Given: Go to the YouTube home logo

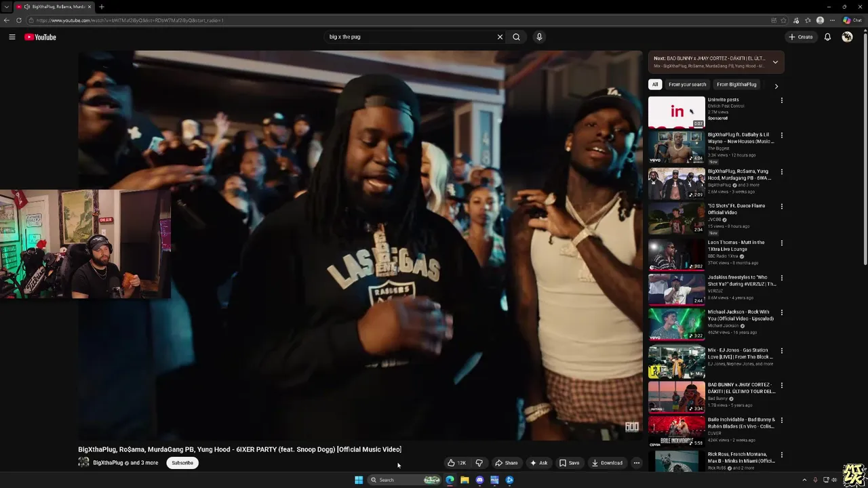Looking at the screenshot, I should 40,37.
